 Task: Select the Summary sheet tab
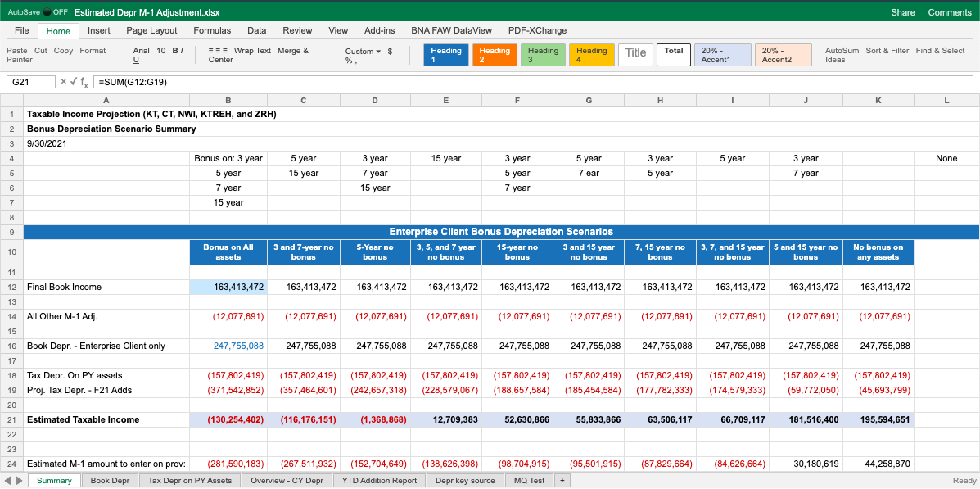[54, 481]
